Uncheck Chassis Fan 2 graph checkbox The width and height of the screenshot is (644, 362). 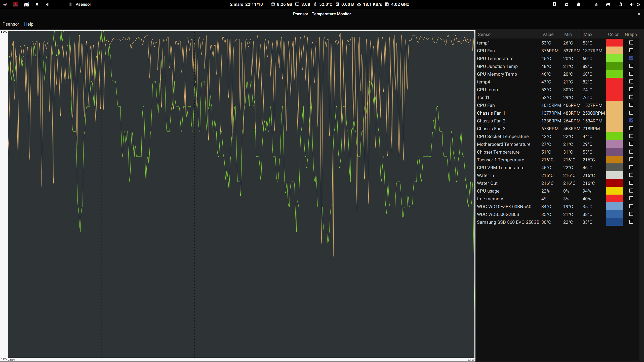click(631, 120)
